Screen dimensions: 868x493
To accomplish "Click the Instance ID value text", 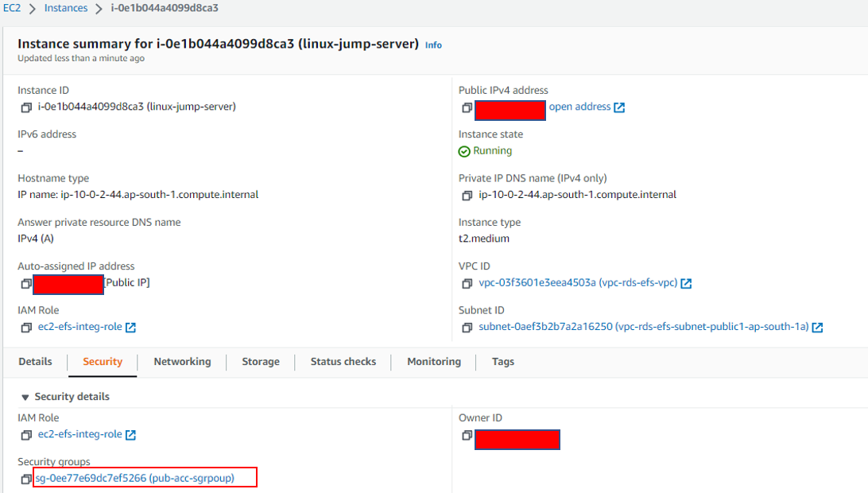I will 137,107.
